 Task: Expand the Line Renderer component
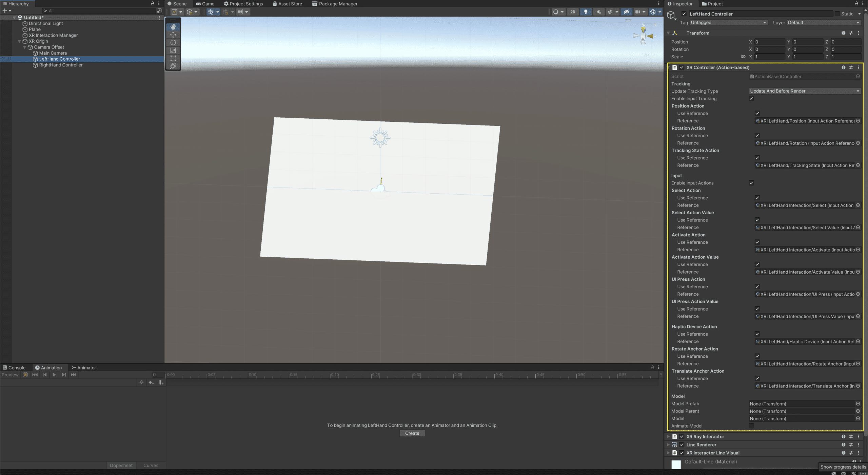pos(668,445)
